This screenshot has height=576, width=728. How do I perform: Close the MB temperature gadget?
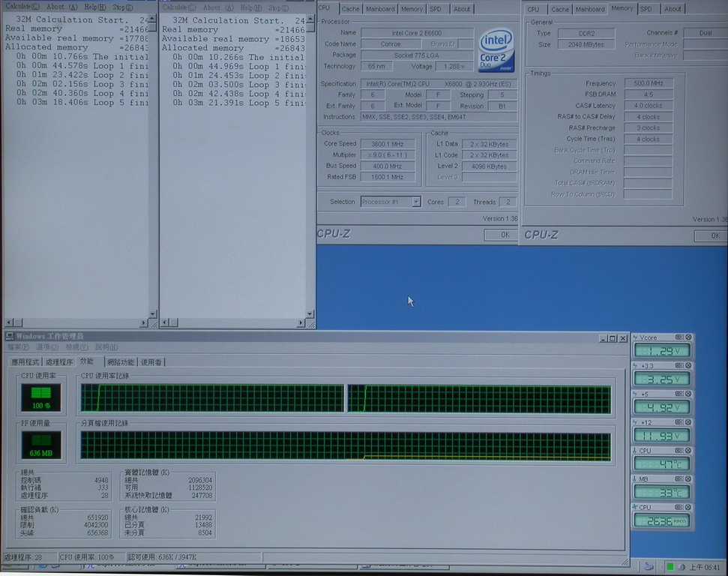pyautogui.click(x=688, y=479)
